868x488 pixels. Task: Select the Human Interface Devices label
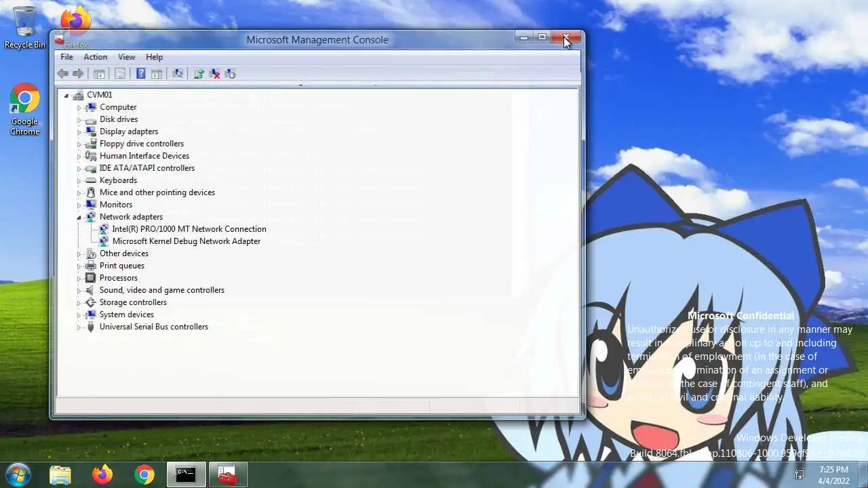point(144,156)
